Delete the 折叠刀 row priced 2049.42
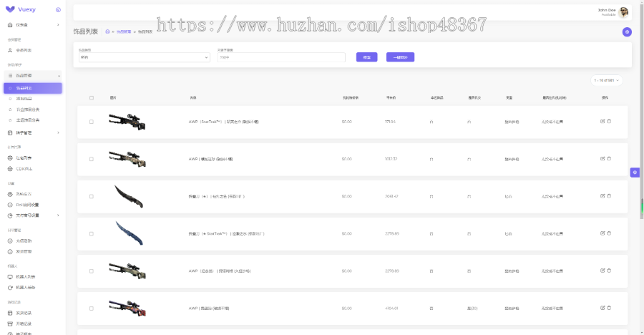Image resolution: width=644 pixels, height=335 pixels. coord(609,196)
